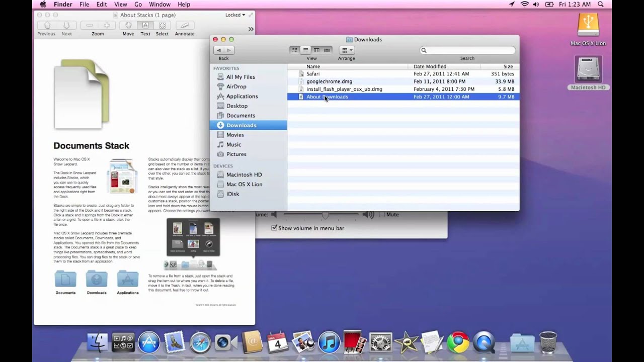
Task: Open the Help menu in menu bar
Action: pyautogui.click(x=184, y=5)
